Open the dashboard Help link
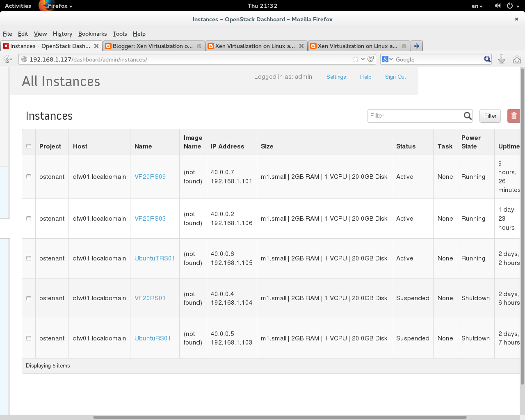 [365, 77]
